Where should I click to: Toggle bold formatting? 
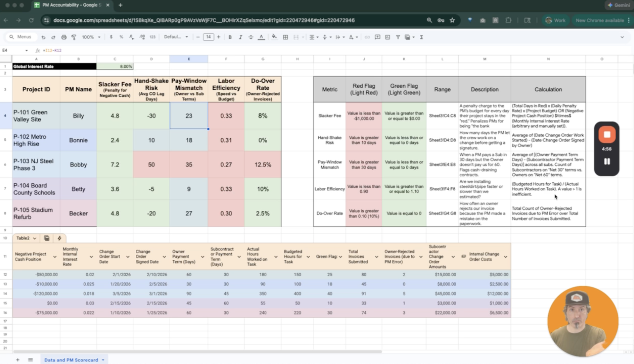(x=230, y=37)
